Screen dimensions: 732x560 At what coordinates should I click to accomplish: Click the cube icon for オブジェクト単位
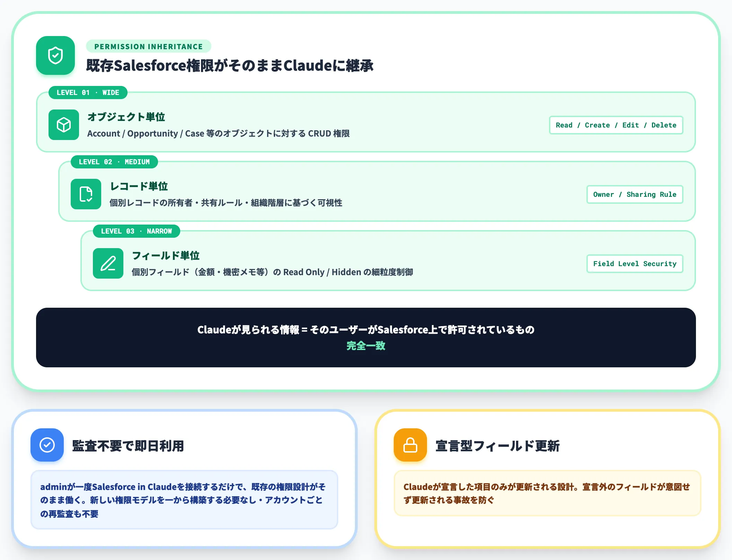64,125
